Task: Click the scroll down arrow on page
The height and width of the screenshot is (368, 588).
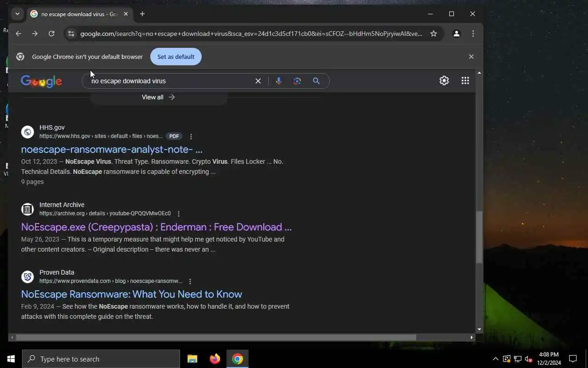Action: tap(479, 329)
